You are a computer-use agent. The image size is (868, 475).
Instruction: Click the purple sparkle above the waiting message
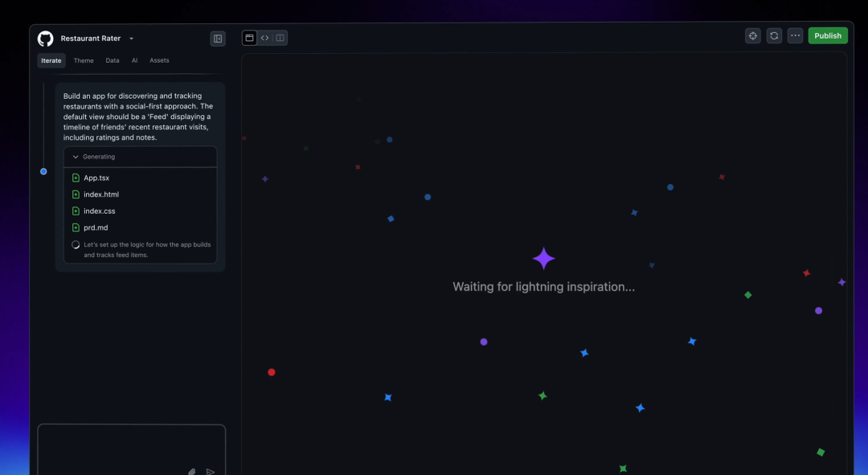543,259
